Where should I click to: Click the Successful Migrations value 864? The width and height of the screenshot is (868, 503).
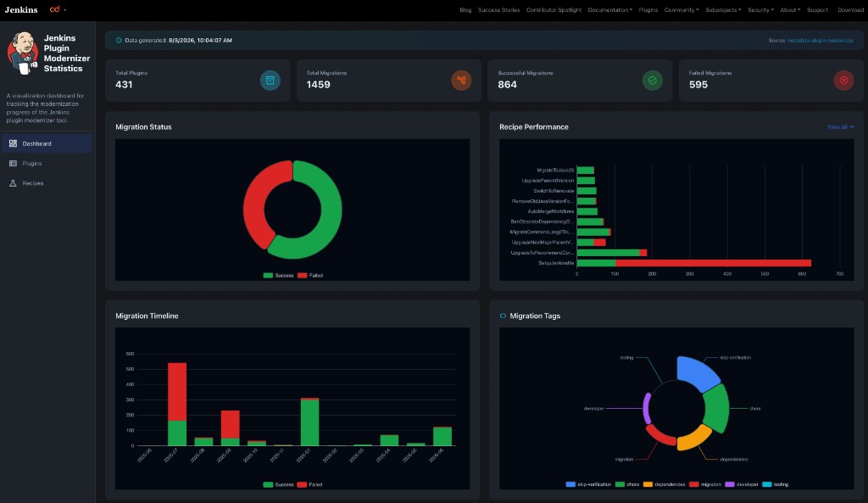click(507, 85)
